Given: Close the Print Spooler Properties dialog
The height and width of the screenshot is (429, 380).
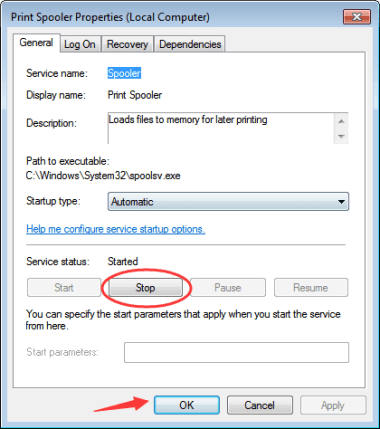Looking at the screenshot, I should [357, 16].
